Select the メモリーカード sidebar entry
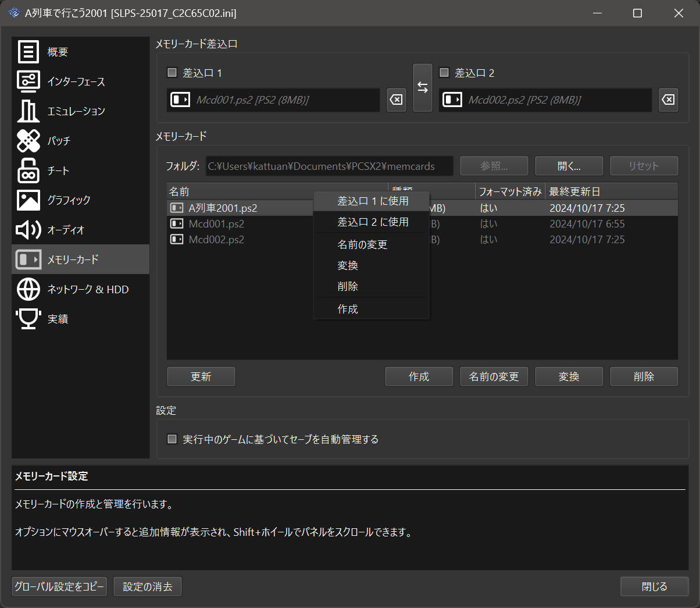This screenshot has width=700, height=608. (x=80, y=259)
